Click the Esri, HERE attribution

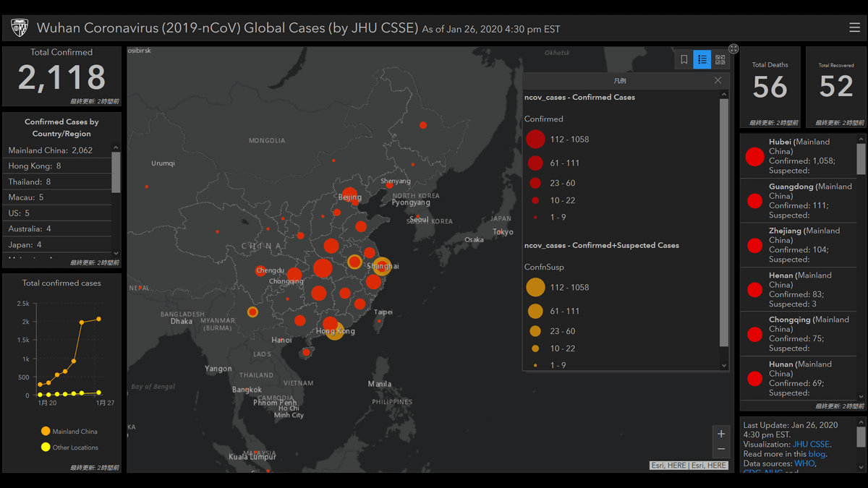[x=688, y=466]
